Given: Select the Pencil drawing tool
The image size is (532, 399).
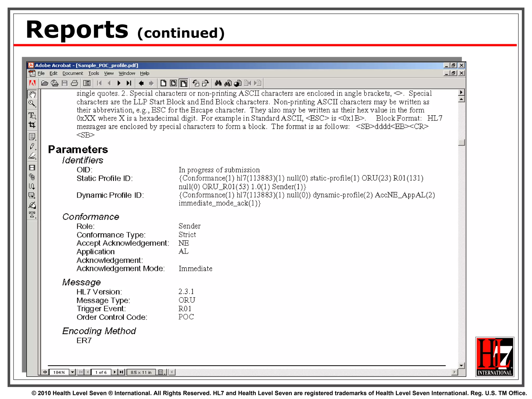Looking at the screenshot, I should click(x=32, y=146).
